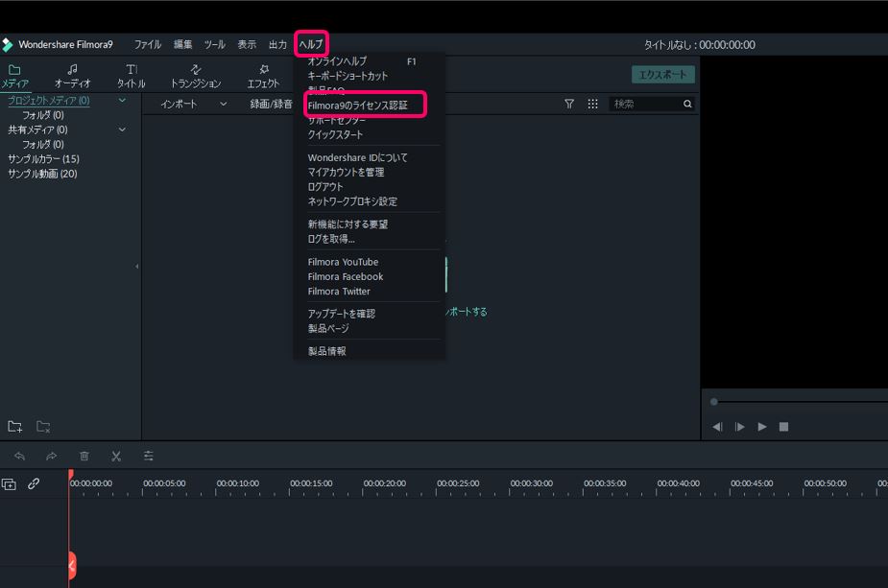Viewport: 888px width, 588px height.
Task: Switch media view with the grid icon
Action: 592,105
